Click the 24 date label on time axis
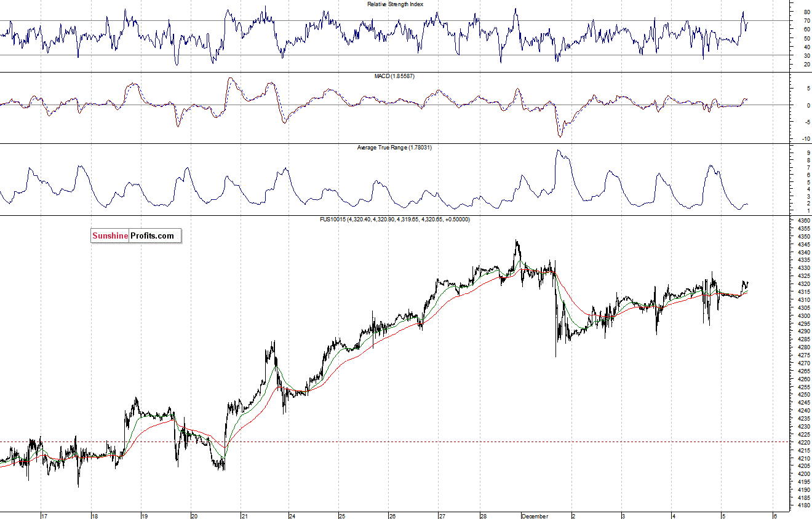Viewport: 812px width, 519px height. (x=292, y=517)
